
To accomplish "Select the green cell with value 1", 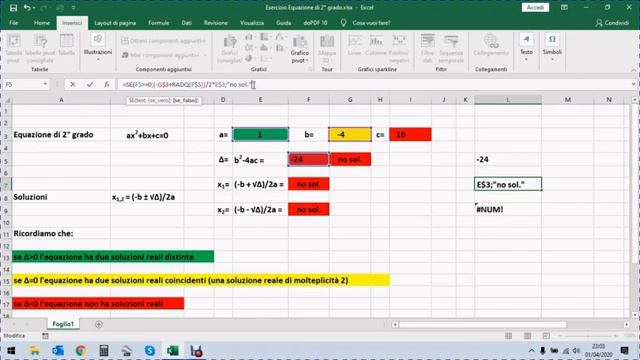I will click(260, 134).
